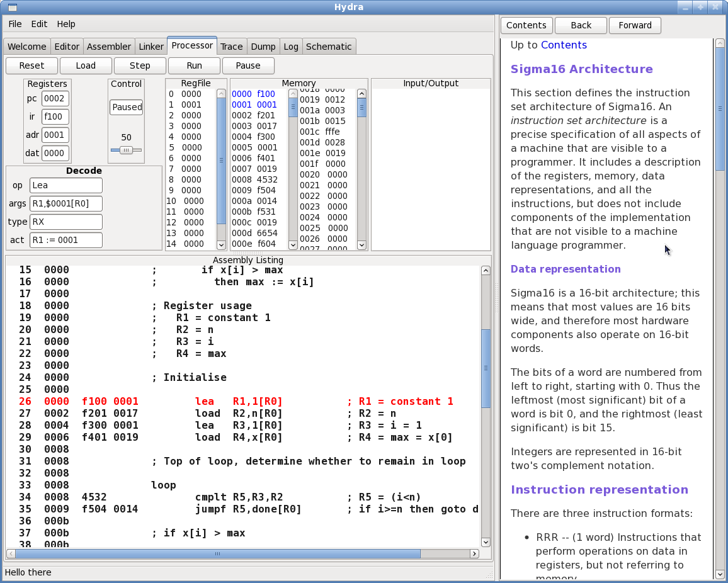The height and width of the screenshot is (583, 728).
Task: Click the Load button
Action: point(86,65)
